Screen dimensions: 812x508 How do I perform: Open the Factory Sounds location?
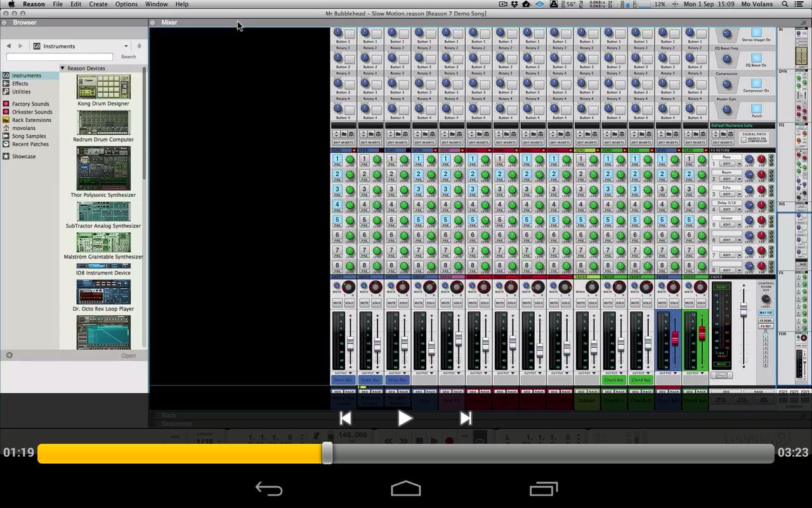30,104
